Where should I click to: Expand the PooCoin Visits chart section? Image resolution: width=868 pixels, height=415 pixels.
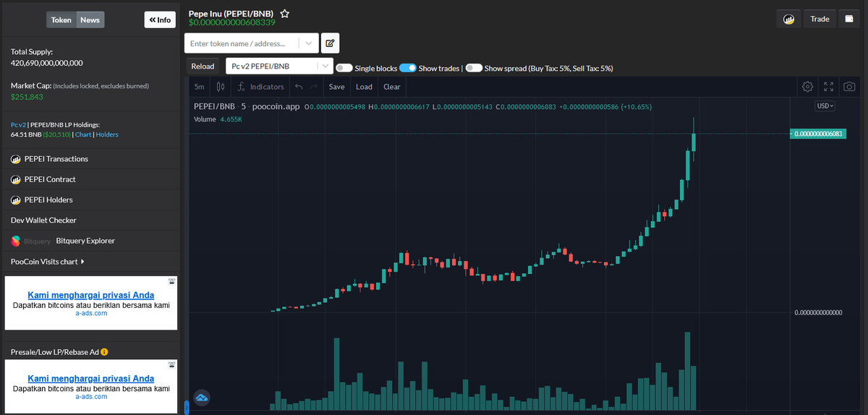(x=47, y=262)
